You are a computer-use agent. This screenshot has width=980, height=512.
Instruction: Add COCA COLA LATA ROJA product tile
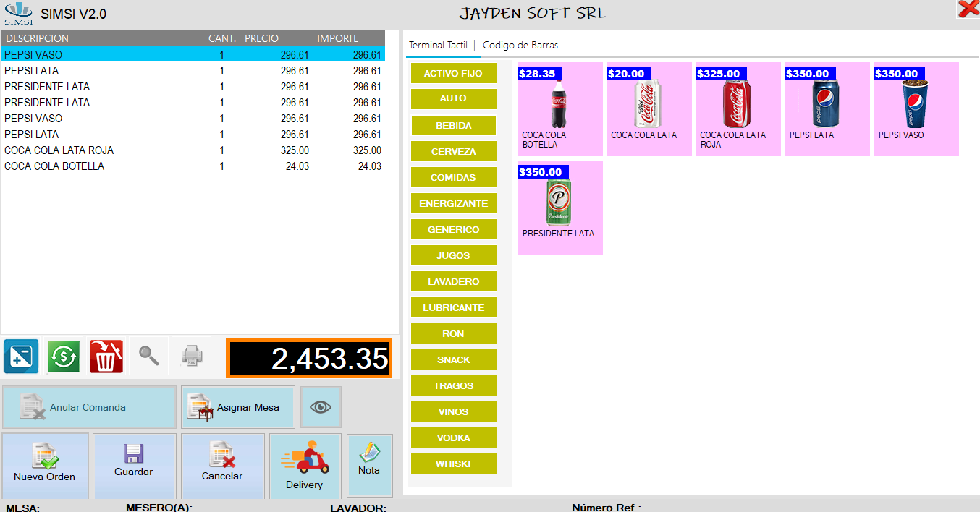(738, 109)
